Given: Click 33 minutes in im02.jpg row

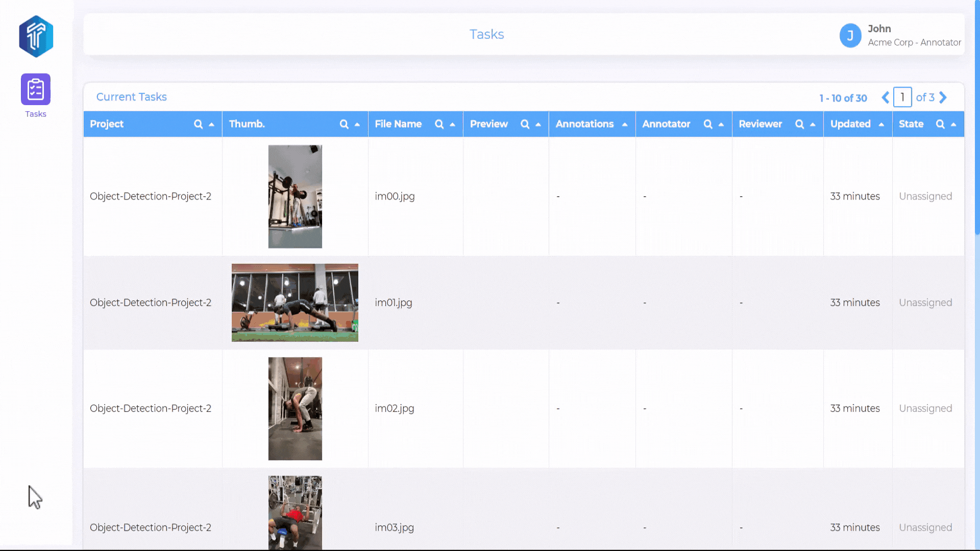Looking at the screenshot, I should click(x=855, y=409).
